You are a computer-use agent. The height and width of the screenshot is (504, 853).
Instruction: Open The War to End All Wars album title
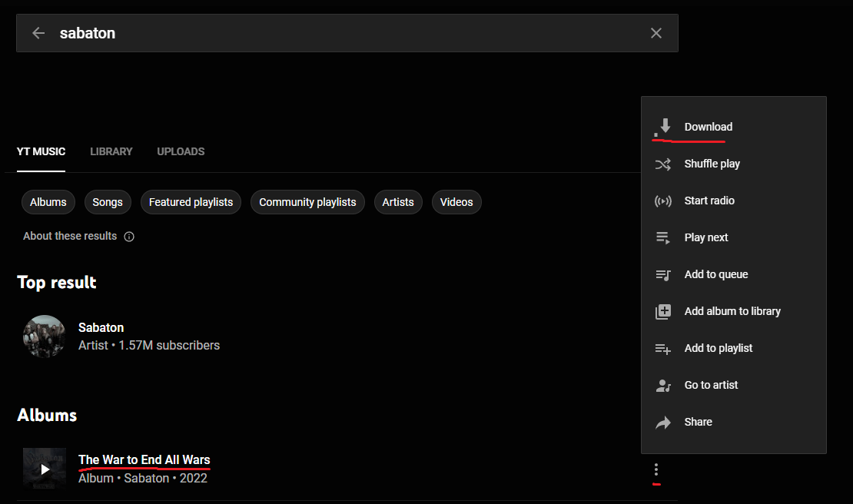pyautogui.click(x=144, y=460)
